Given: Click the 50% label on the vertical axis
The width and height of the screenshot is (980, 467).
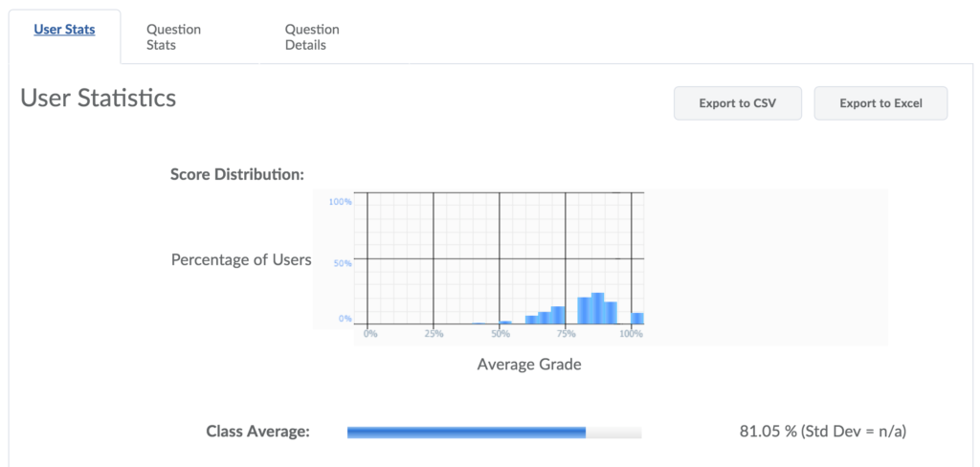Looking at the screenshot, I should (343, 262).
